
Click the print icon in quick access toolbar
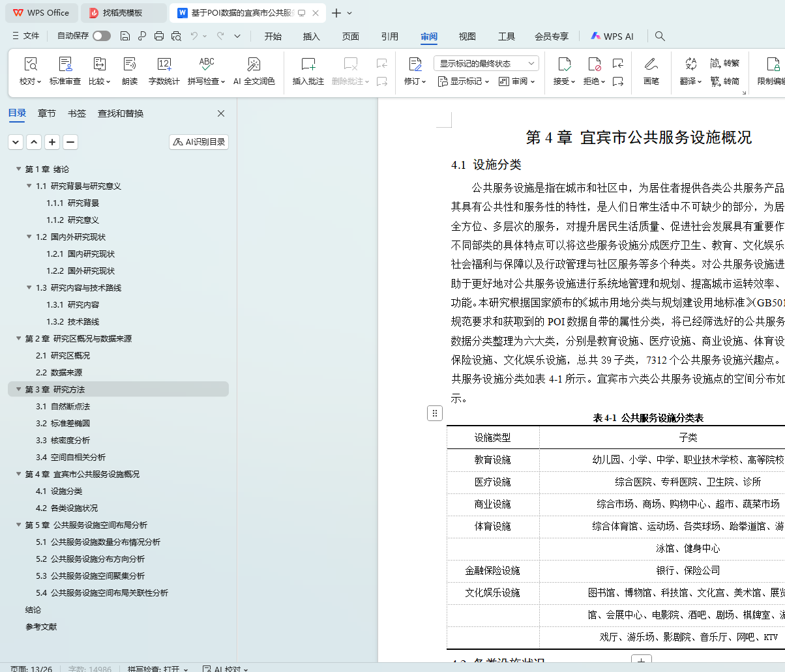159,37
